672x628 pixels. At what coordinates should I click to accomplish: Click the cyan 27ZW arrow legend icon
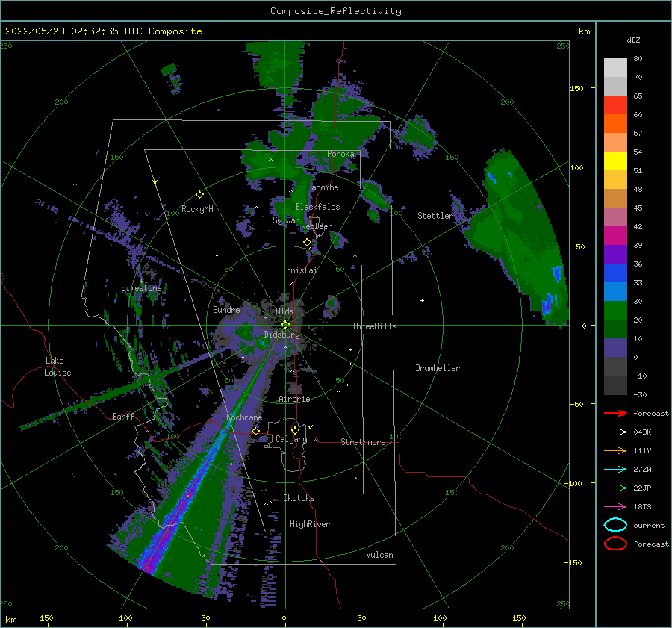pyautogui.click(x=615, y=470)
